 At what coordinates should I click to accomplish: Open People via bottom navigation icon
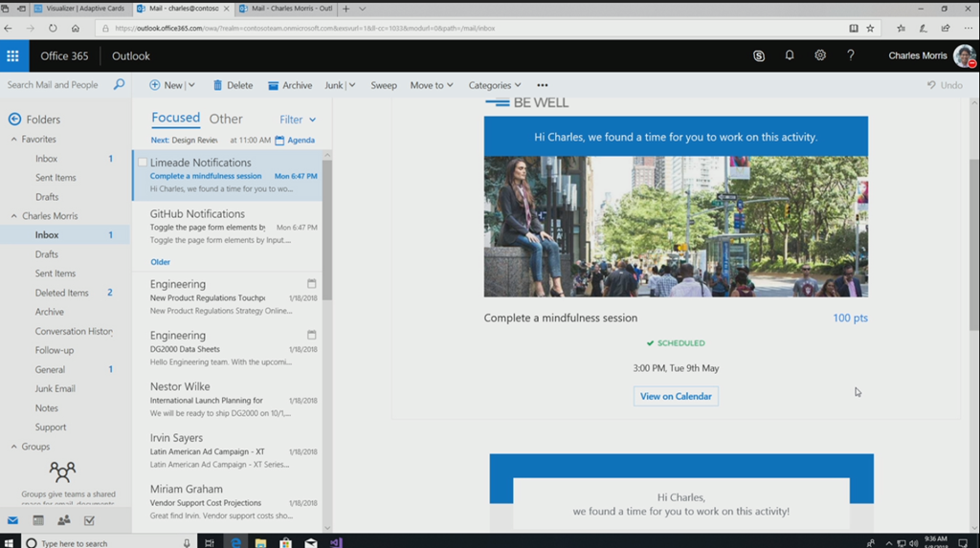point(64,520)
